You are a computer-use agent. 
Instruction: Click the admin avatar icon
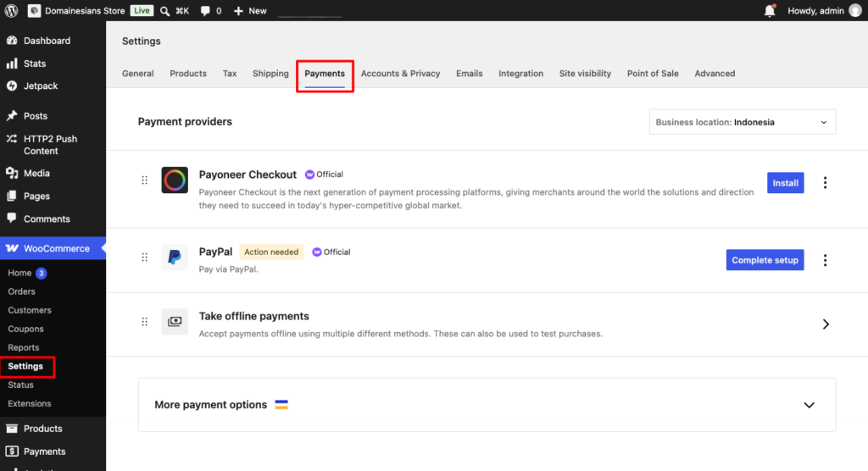855,10
